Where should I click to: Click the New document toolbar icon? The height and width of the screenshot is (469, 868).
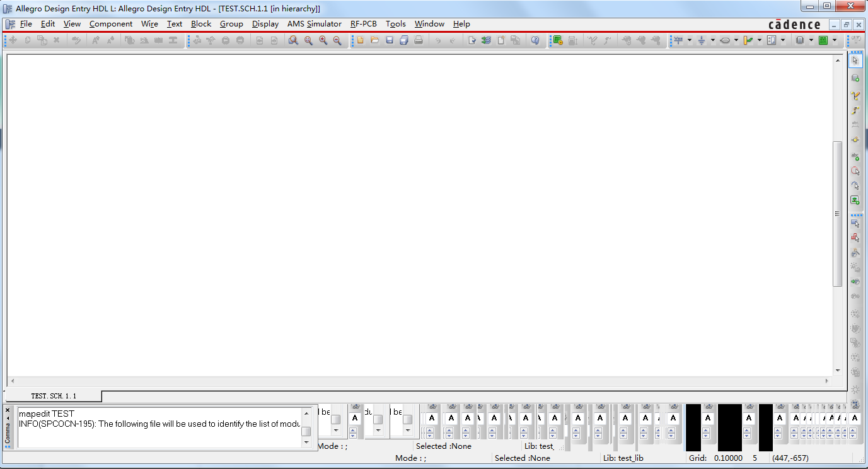360,40
